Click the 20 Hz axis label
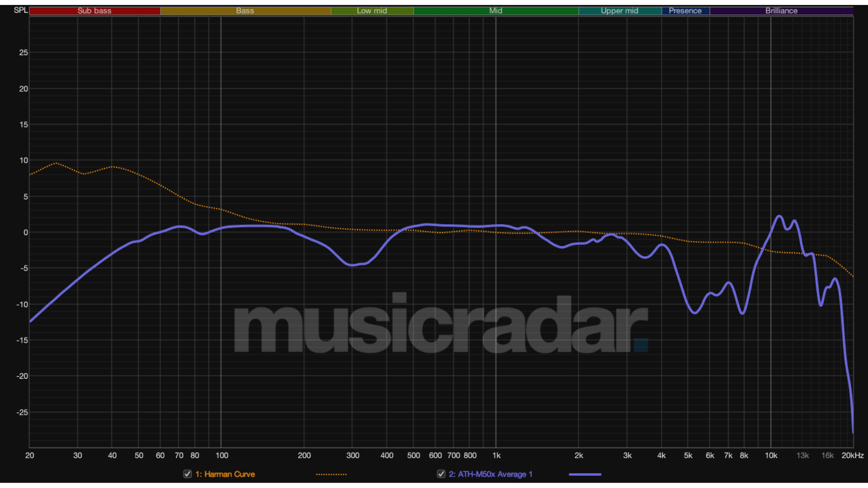This screenshot has height=488, width=868. pos(30,456)
